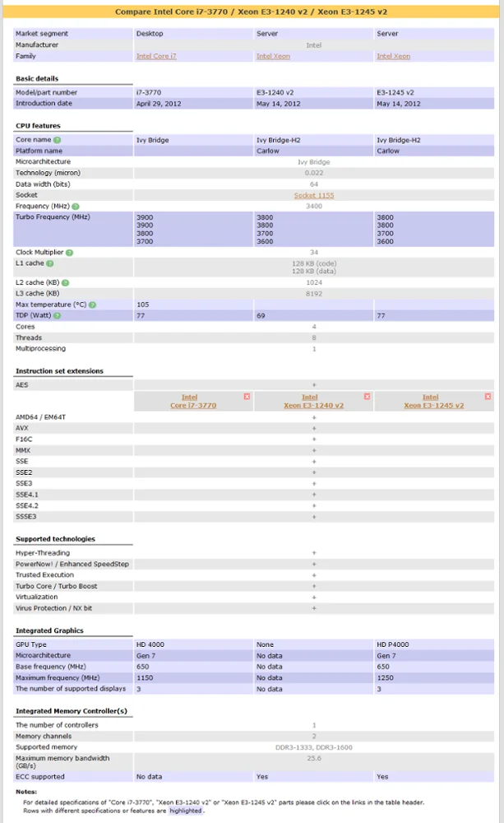This screenshot has height=823, width=504.
Task: Click the 'Trusted Execution' row label
Action: click(x=44, y=575)
